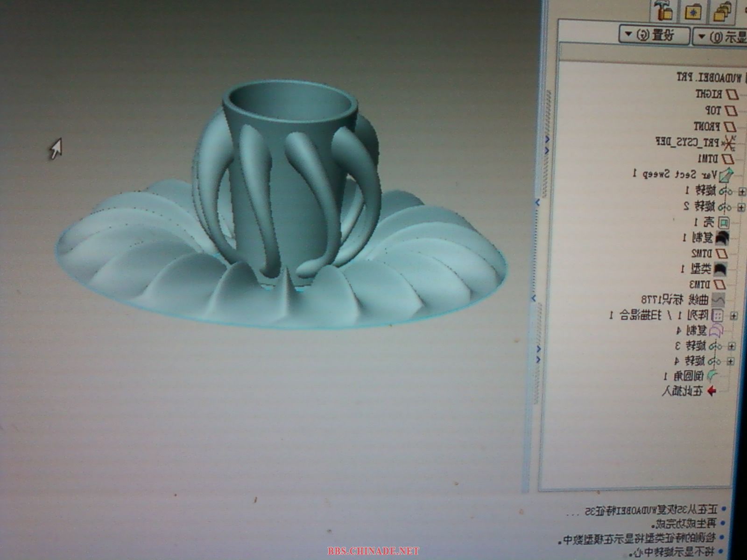Select the DTM2 datum plane item
The width and height of the screenshot is (747, 560).
[722, 253]
